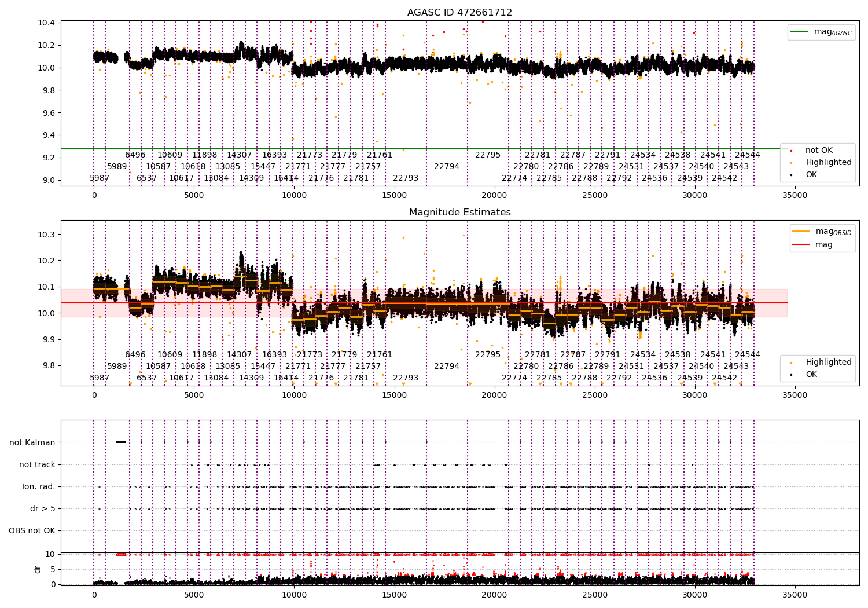Click the OK legend entry in Magnitude Estimates plot
868x608 pixels.
[x=811, y=374]
